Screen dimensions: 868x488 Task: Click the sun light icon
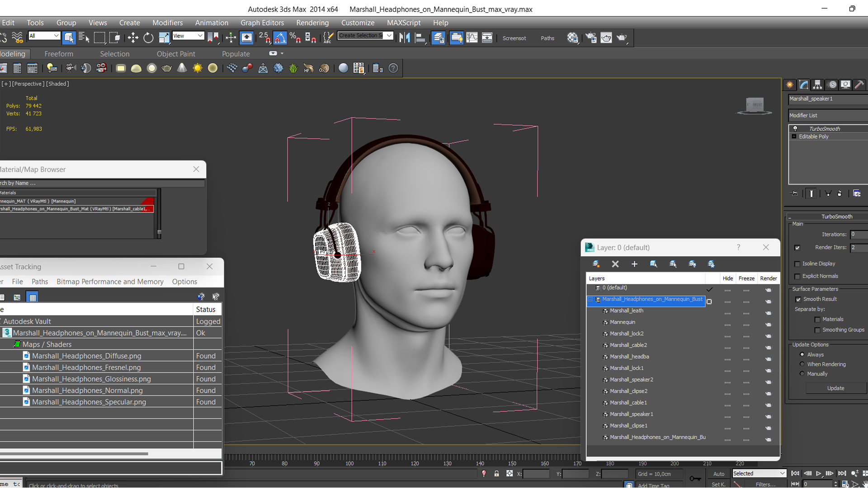tap(197, 68)
